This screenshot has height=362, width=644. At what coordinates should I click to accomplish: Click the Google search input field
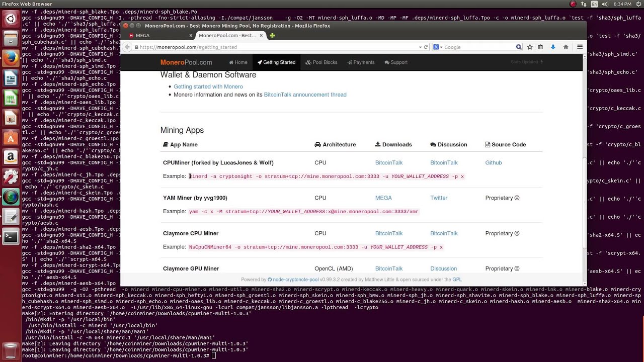coord(478,47)
